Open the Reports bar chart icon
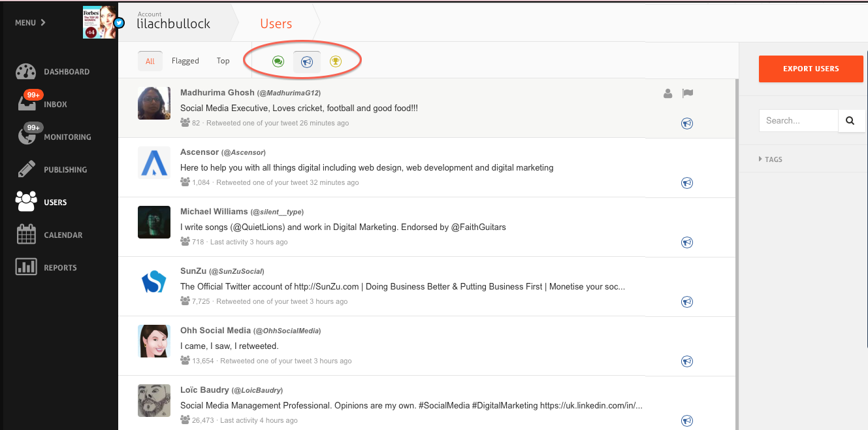Viewport: 868px width, 430px height. pos(26,267)
